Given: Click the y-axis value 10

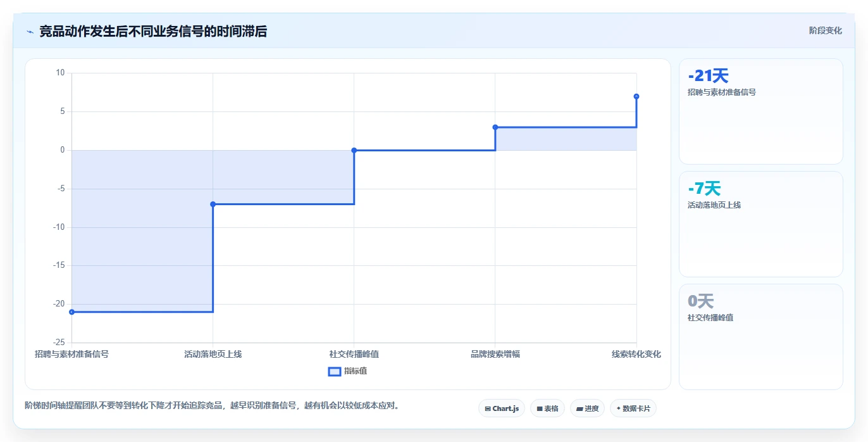Looking at the screenshot, I should pyautogui.click(x=61, y=73).
